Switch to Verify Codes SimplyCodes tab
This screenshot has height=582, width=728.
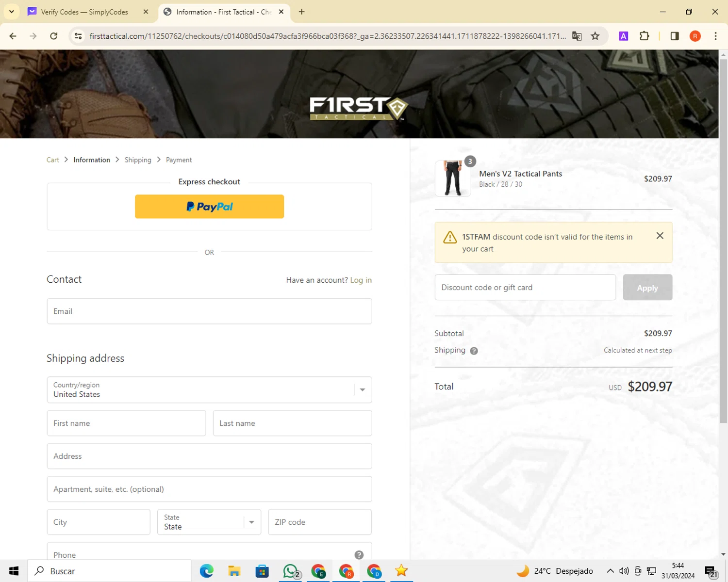(x=88, y=12)
